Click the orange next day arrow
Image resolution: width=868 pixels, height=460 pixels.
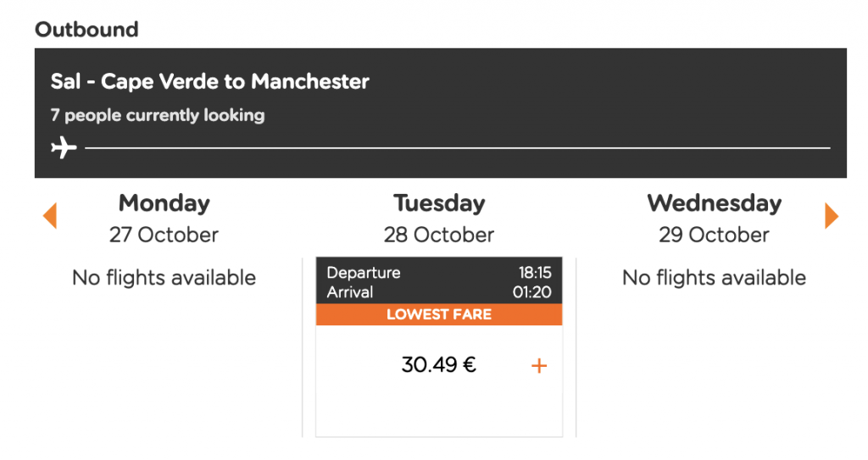pyautogui.click(x=832, y=216)
